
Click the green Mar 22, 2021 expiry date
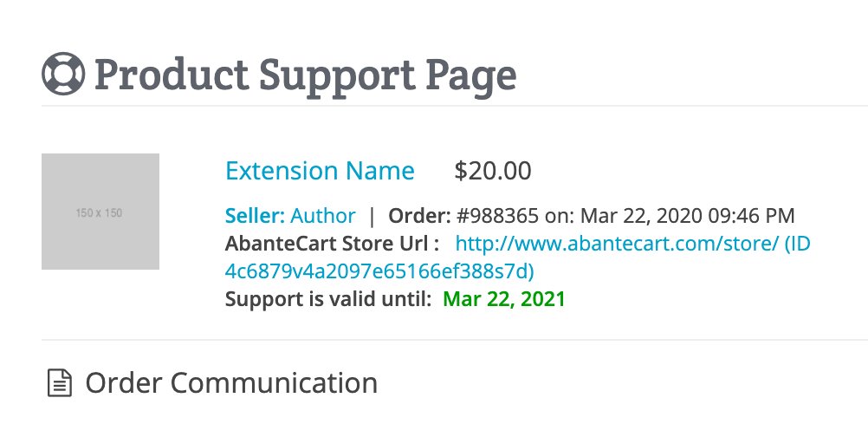tap(504, 299)
